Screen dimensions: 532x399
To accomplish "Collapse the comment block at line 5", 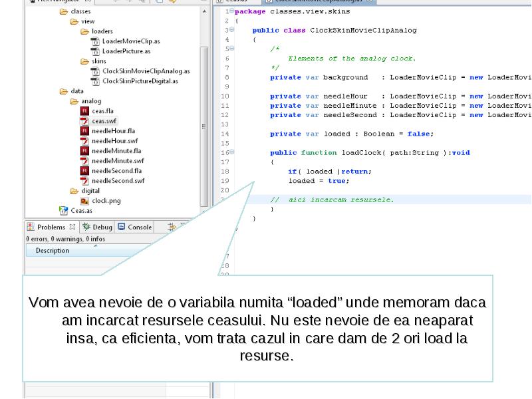I will pyautogui.click(x=231, y=49).
